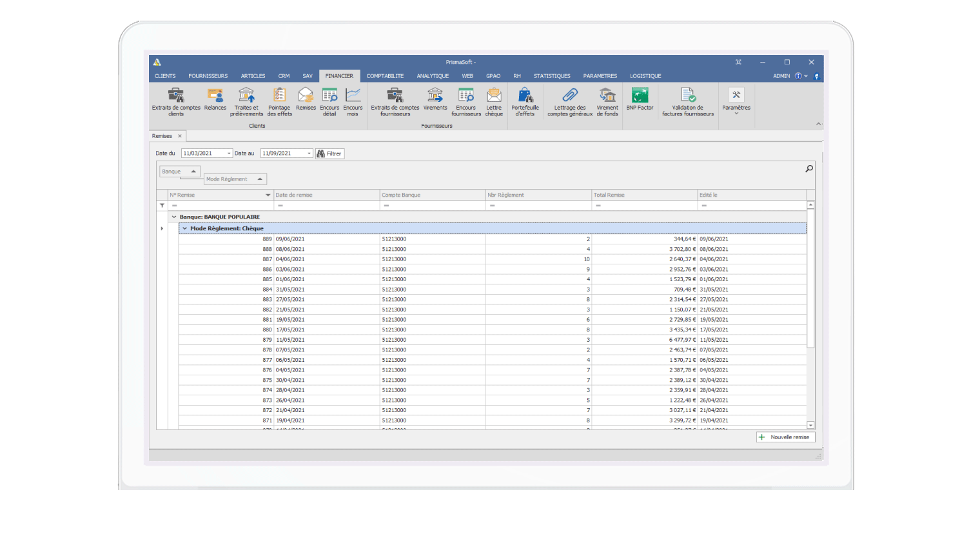Collapse the ribbon with chevron
Screen dimensions: 980x543
coord(819,124)
